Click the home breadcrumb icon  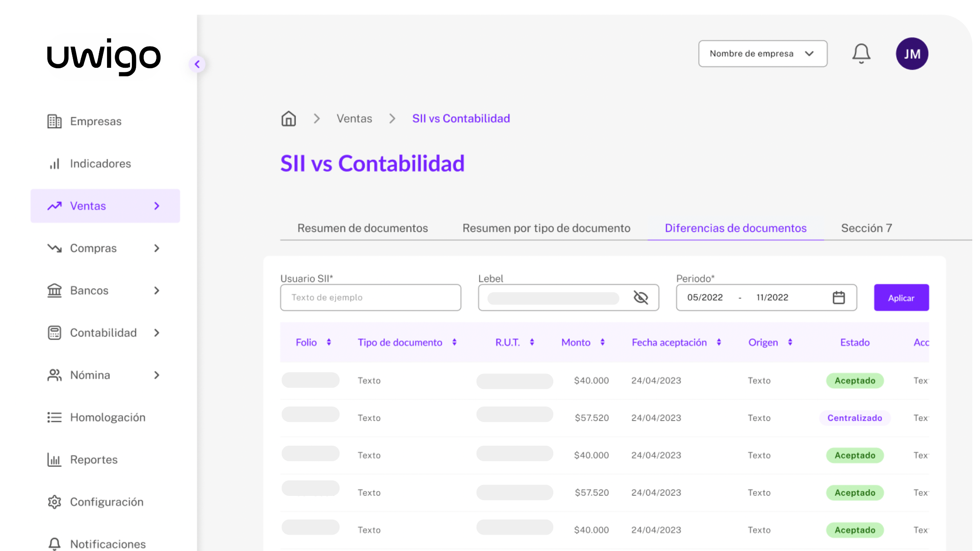(288, 119)
